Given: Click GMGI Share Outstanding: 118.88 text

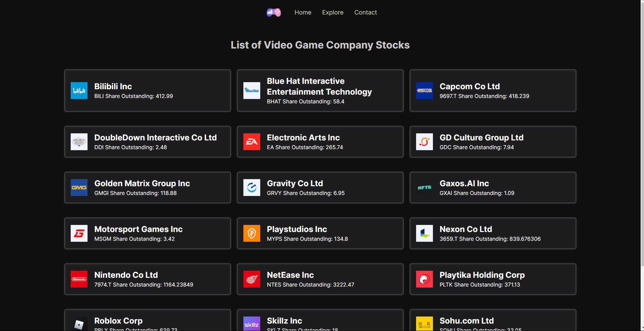Looking at the screenshot, I should 135,193.
